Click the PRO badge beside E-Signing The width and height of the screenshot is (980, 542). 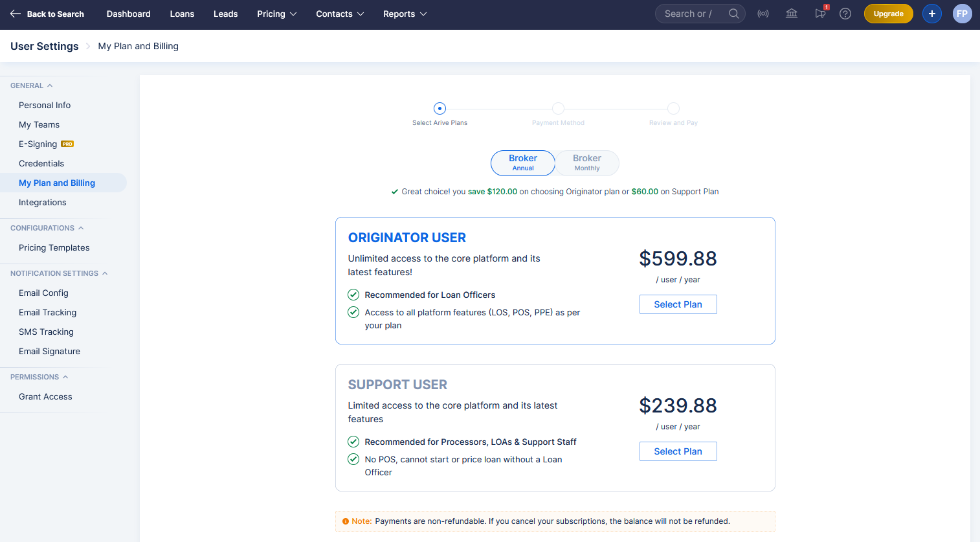pos(67,144)
